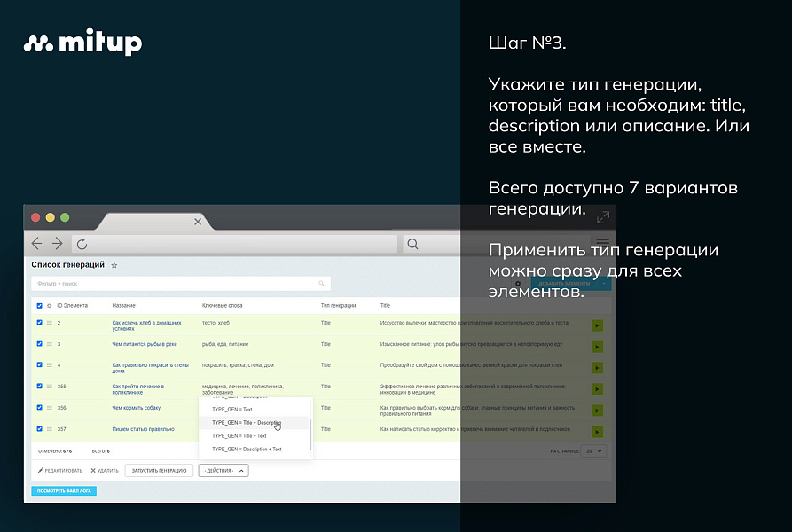The width and height of the screenshot is (792, 532).
Task: Run generation via play icon for row 2
Action: click(x=597, y=325)
